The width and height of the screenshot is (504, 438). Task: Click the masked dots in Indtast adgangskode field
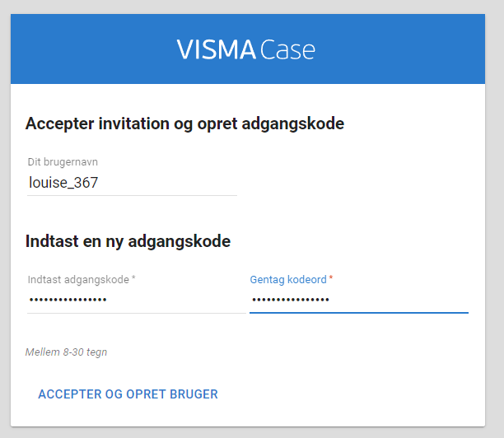(x=68, y=301)
